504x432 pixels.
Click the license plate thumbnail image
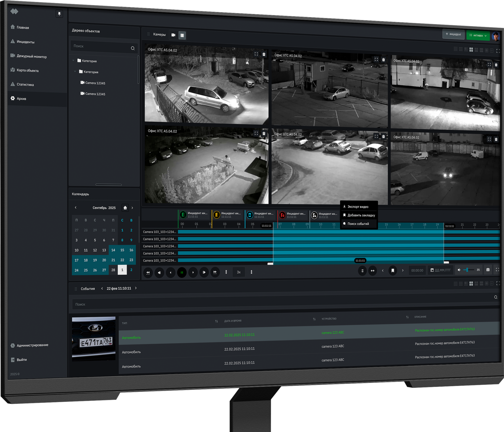94,338
